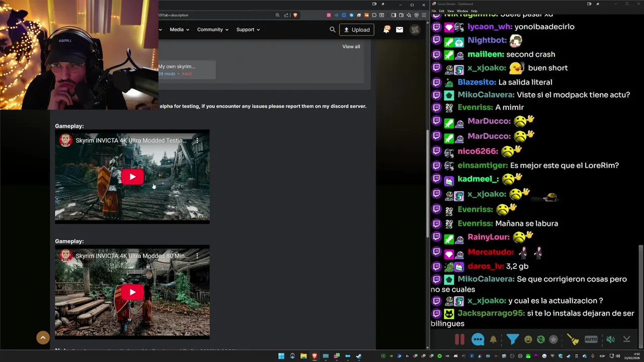Open File Explorer from the taskbar

click(303, 356)
